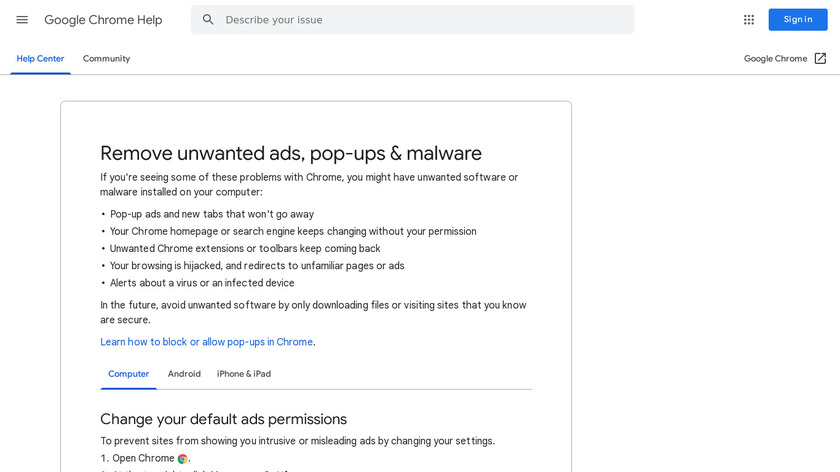Open the Community tab
The height and width of the screenshot is (472, 840).
tap(106, 59)
